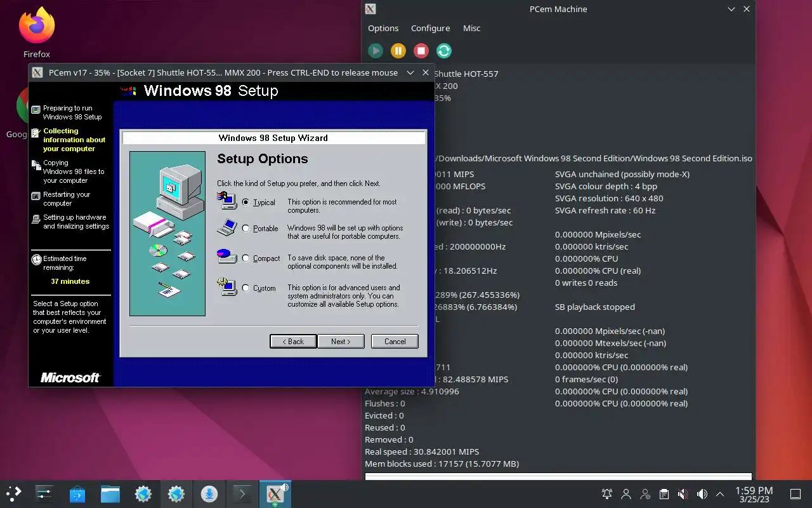The height and width of the screenshot is (508, 812).
Task: Open the Misc menu in PCem Machine
Action: click(x=471, y=28)
